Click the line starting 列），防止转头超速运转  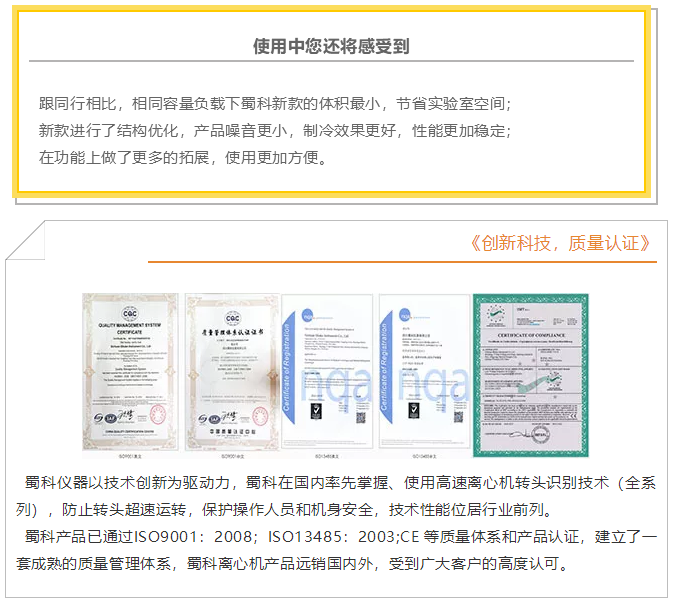(285, 510)
